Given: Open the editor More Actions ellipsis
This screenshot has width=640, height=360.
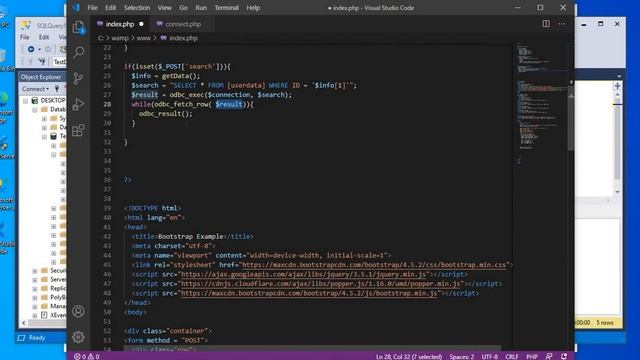Looking at the screenshot, I should click(562, 24).
